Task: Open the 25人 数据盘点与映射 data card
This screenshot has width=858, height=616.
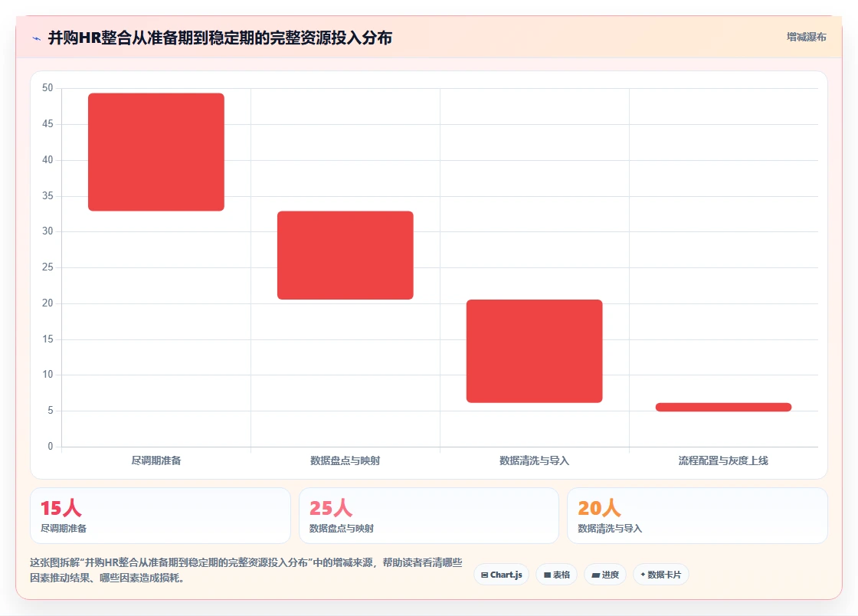Action: tap(429, 516)
